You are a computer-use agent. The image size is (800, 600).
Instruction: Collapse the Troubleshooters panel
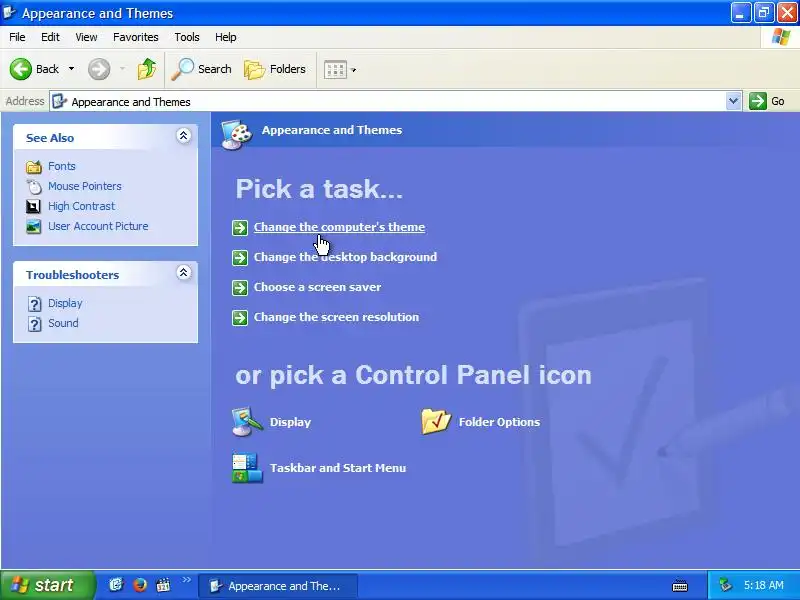[184, 272]
